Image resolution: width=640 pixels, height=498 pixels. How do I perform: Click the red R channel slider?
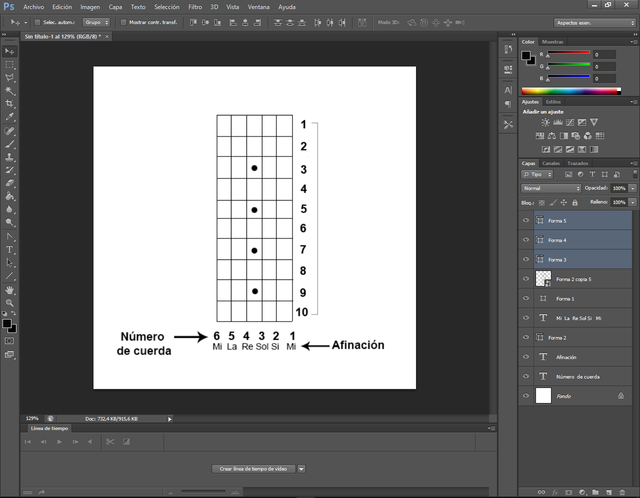[x=568, y=54]
